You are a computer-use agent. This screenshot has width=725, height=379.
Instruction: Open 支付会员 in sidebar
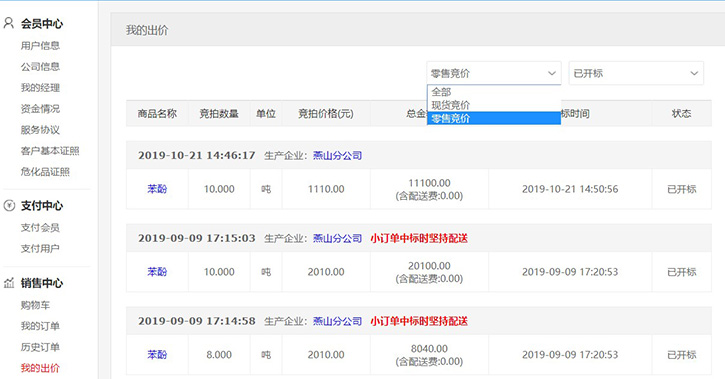40,227
